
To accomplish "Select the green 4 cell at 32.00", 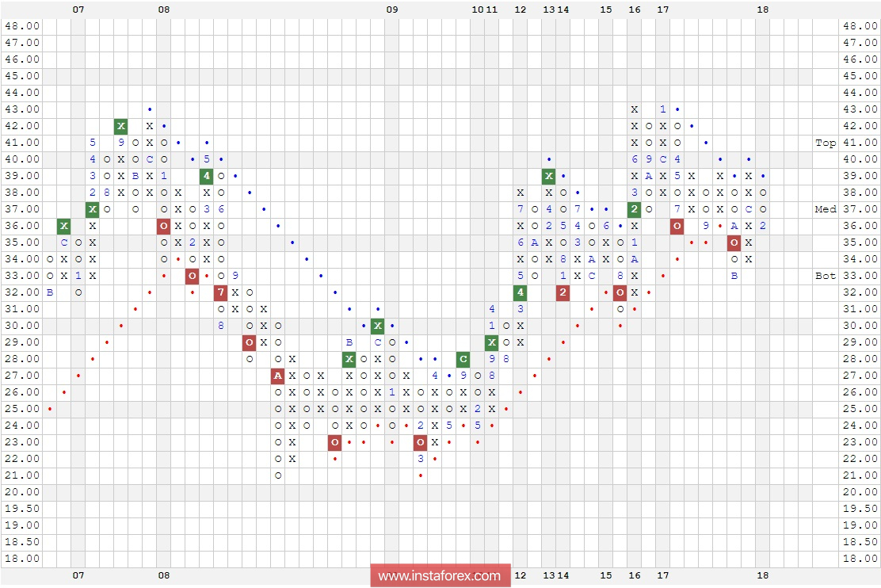I will pos(521,292).
